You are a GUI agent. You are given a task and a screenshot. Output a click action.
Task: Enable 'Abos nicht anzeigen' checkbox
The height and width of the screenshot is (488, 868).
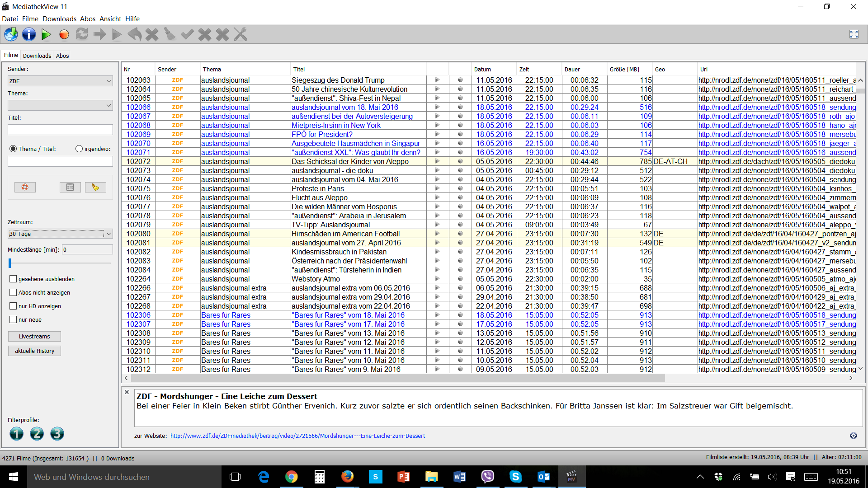pos(13,292)
